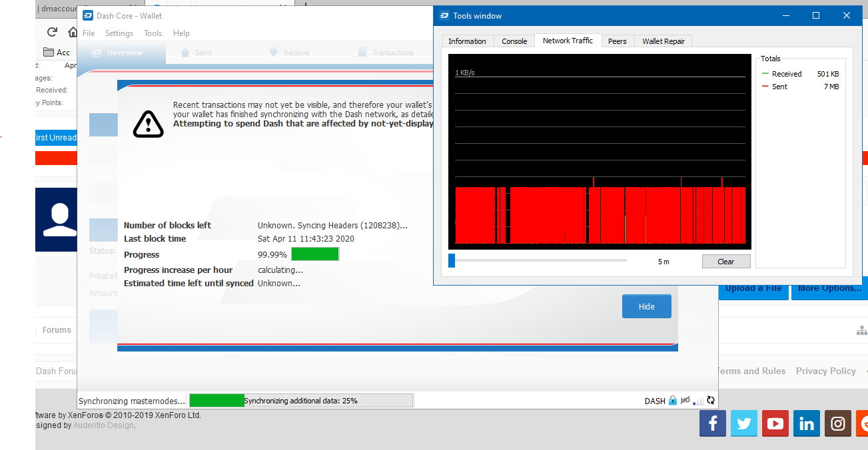
Task: Open the Information tab in Tools window
Action: click(467, 41)
